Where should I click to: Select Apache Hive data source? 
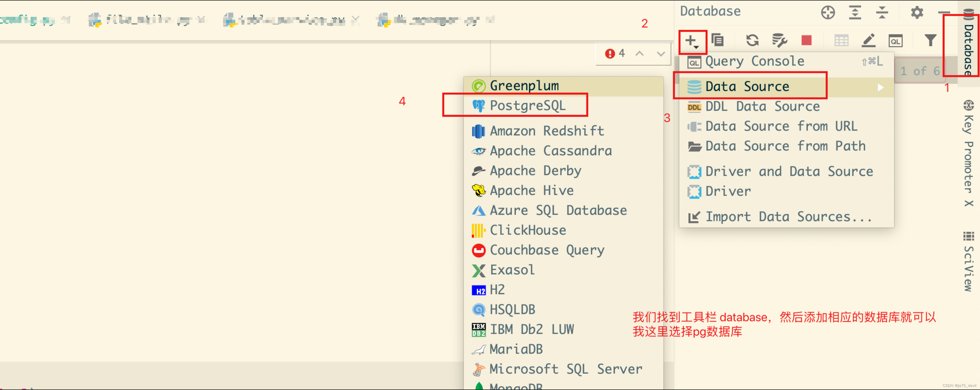(563, 190)
